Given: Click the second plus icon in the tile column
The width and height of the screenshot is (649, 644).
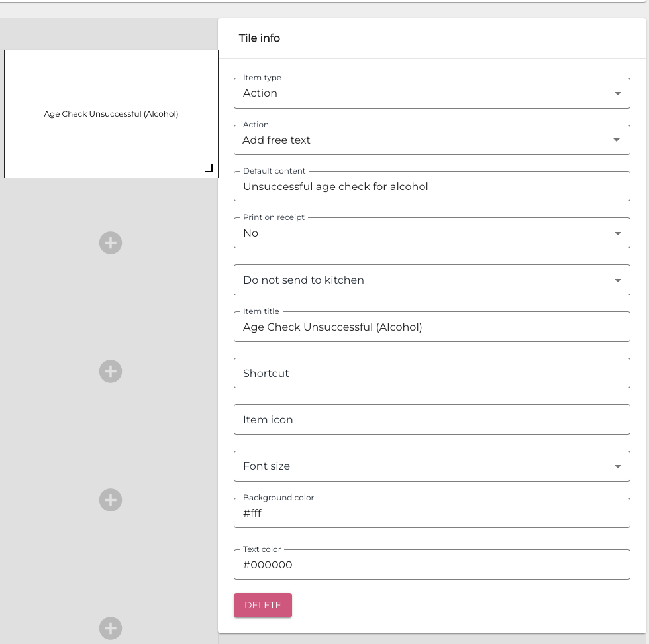Looking at the screenshot, I should coord(111,371).
